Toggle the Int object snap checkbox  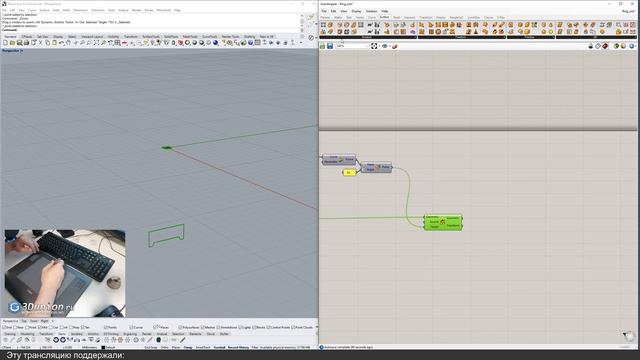[x=62, y=327]
